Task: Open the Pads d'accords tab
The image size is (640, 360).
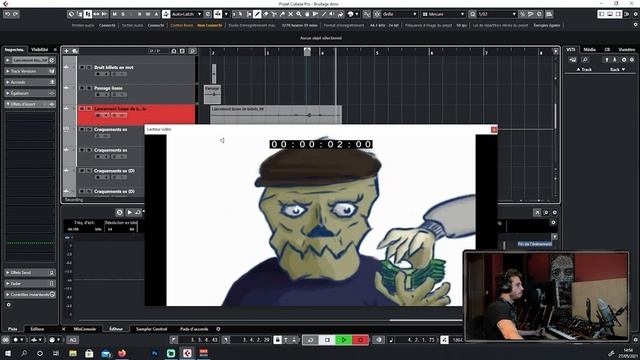Action: [194, 329]
